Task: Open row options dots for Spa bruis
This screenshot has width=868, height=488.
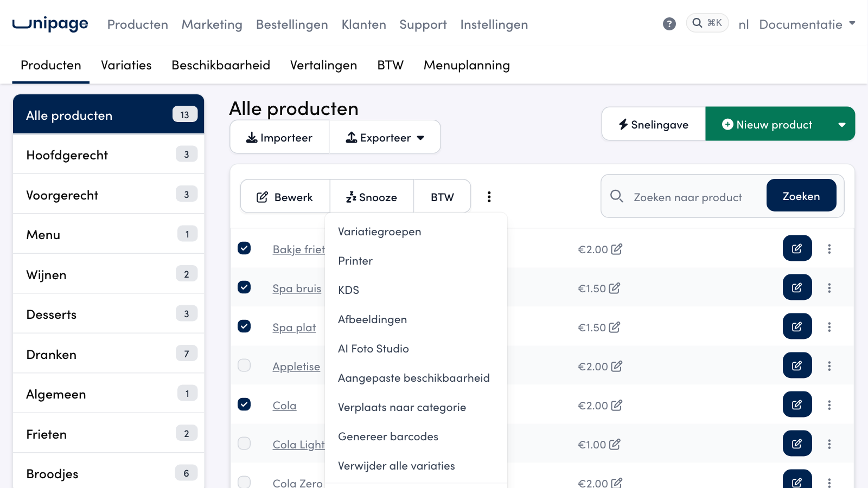Action: pyautogui.click(x=829, y=288)
